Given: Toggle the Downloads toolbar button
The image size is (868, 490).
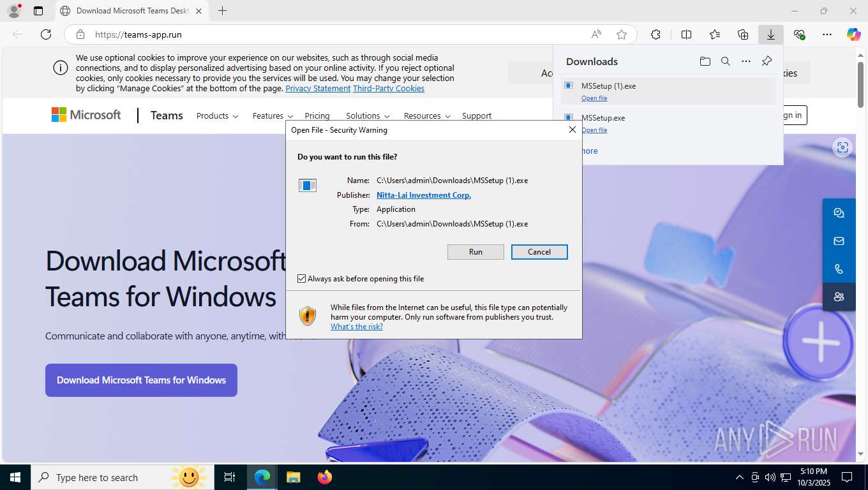Looking at the screenshot, I should [771, 34].
